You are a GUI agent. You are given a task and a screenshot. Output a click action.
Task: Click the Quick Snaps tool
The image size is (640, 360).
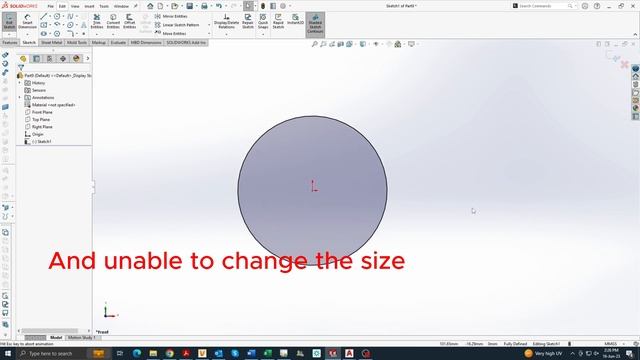click(x=263, y=21)
